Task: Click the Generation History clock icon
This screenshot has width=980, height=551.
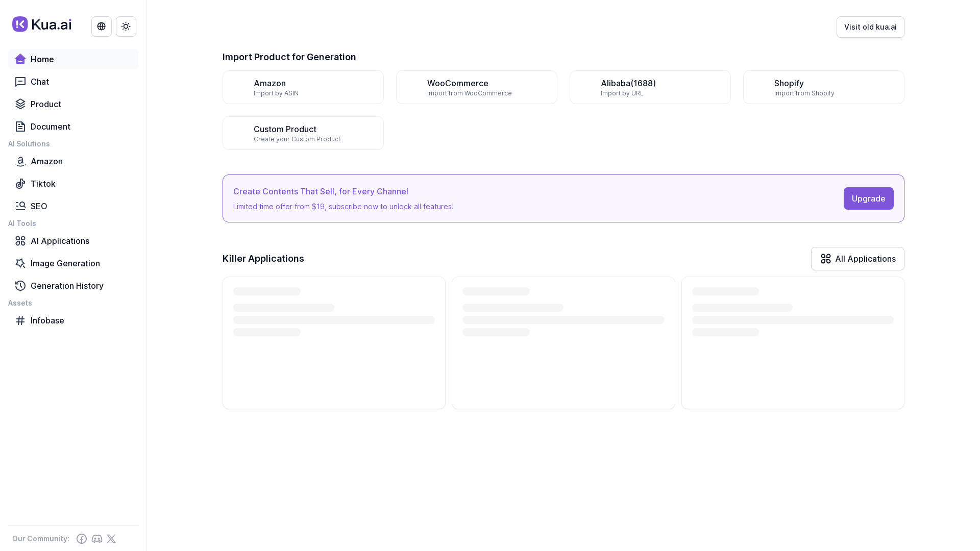Action: click(20, 286)
